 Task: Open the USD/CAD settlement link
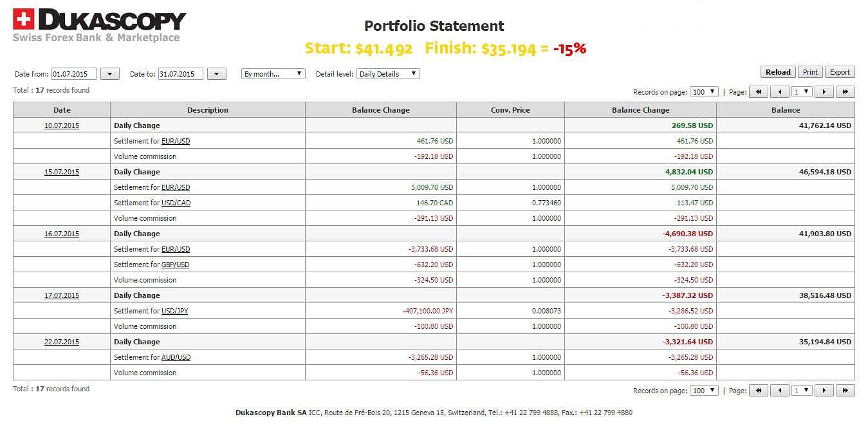point(176,203)
